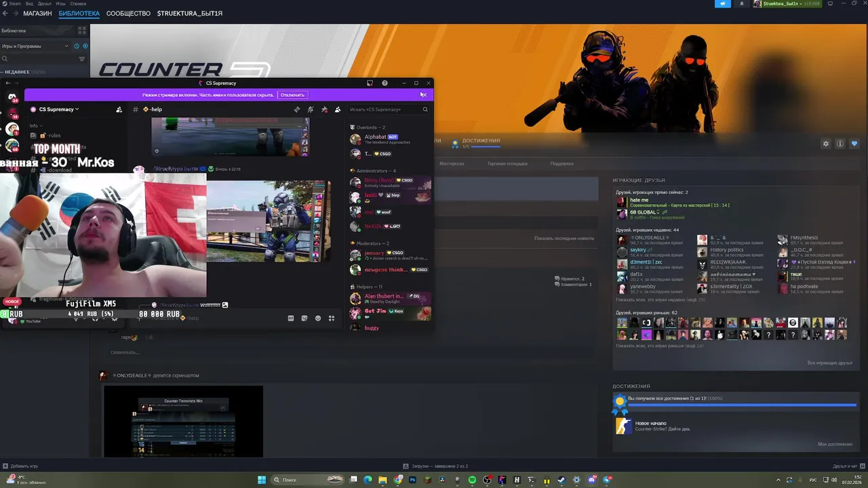Click achievements progress bar
This screenshot has height=488, width=868.
tap(743, 405)
